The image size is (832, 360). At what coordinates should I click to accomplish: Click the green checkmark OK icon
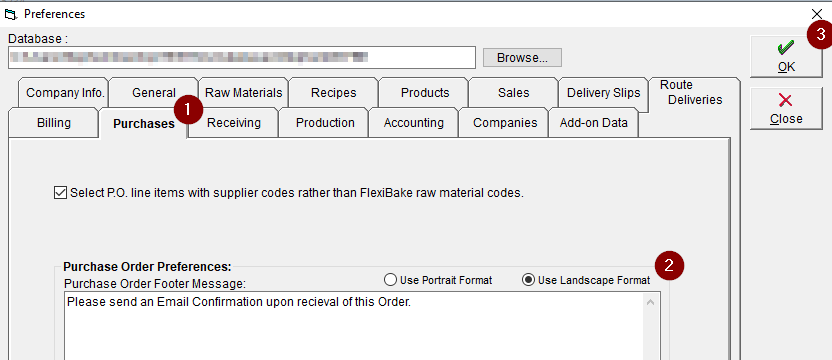tap(786, 48)
